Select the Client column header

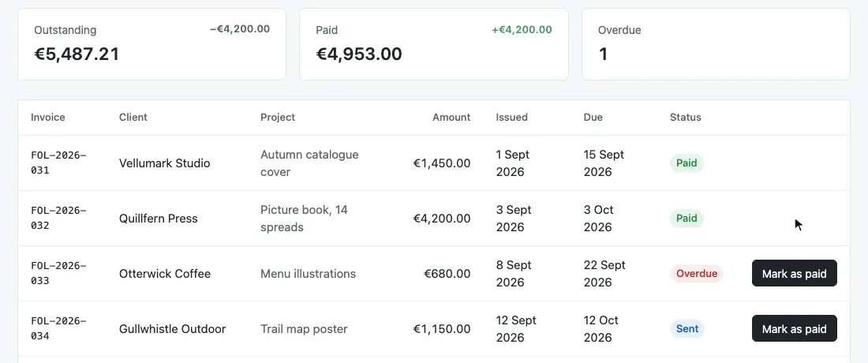133,118
